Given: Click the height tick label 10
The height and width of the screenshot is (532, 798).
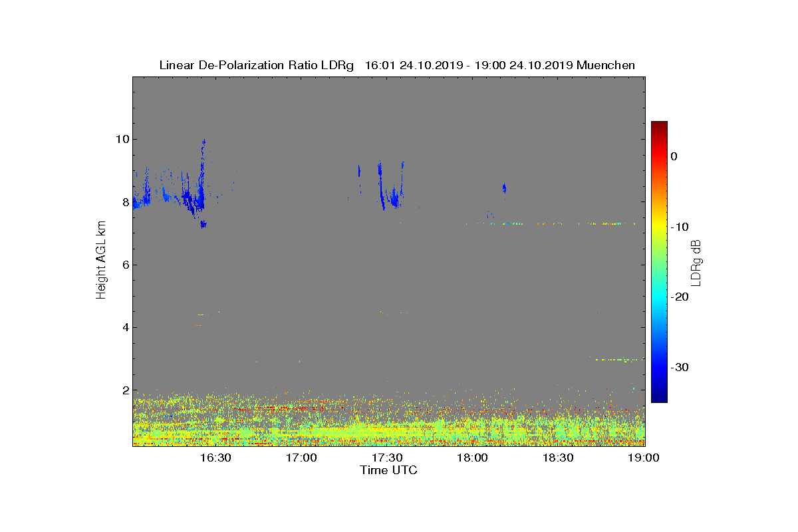Looking at the screenshot, I should [x=122, y=139].
